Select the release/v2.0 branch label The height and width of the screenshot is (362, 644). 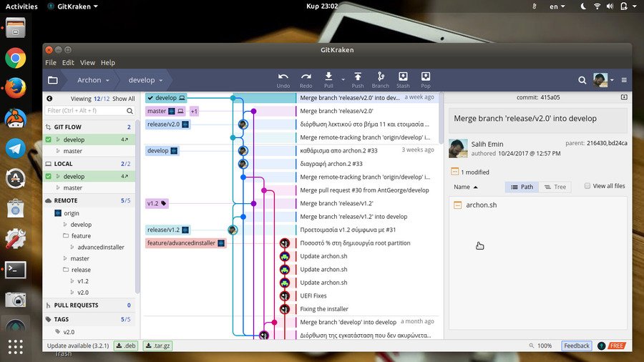[168, 124]
